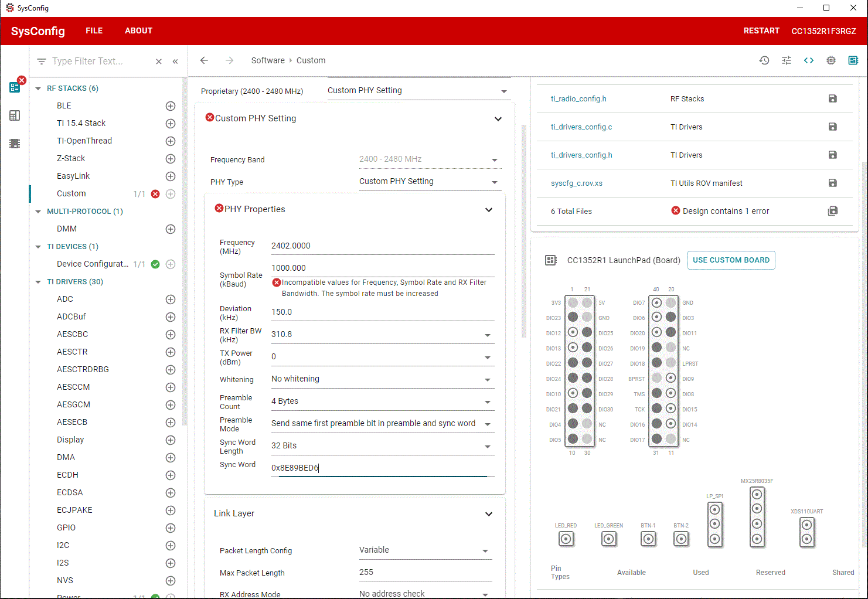Open the Proprietary 2400-2480 MHz setting dropdown
This screenshot has height=599, width=868.
pos(419,91)
